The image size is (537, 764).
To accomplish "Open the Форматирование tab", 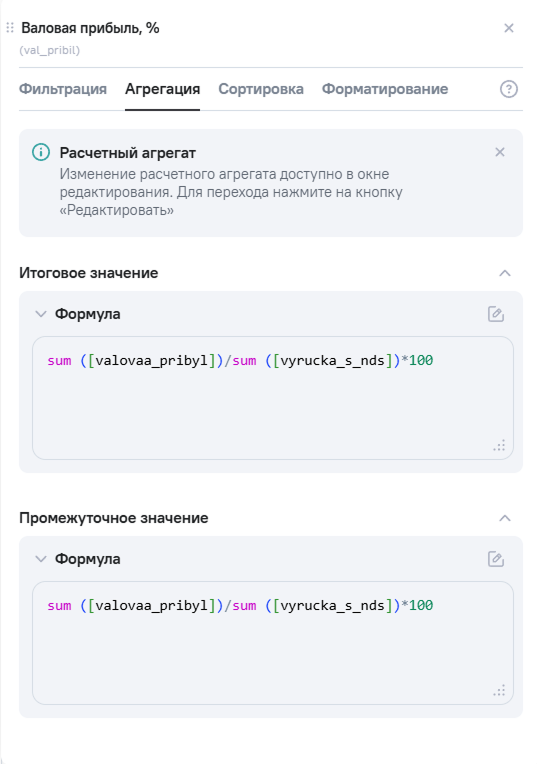I will tap(385, 89).
